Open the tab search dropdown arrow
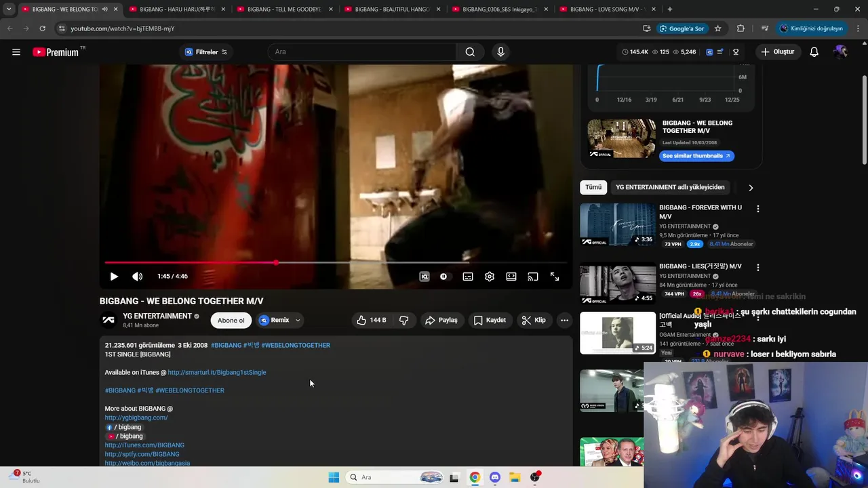The height and width of the screenshot is (488, 868). (8, 9)
